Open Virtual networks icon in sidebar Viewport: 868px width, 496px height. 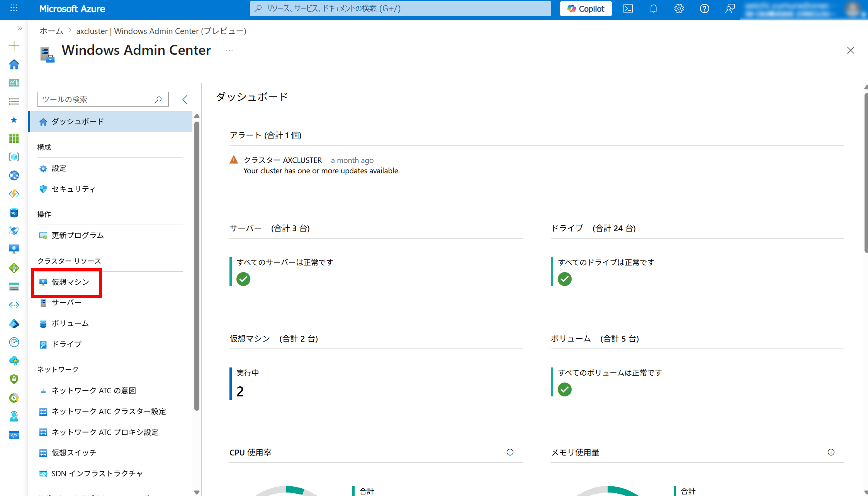click(14, 305)
